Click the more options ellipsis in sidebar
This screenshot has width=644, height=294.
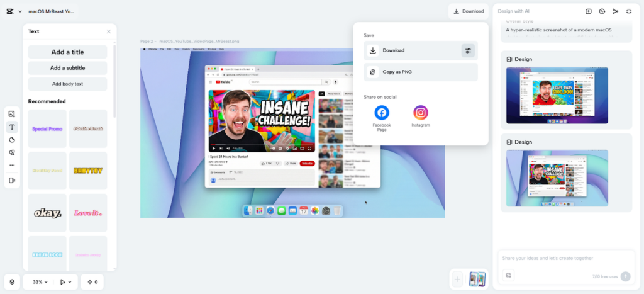(x=12, y=165)
